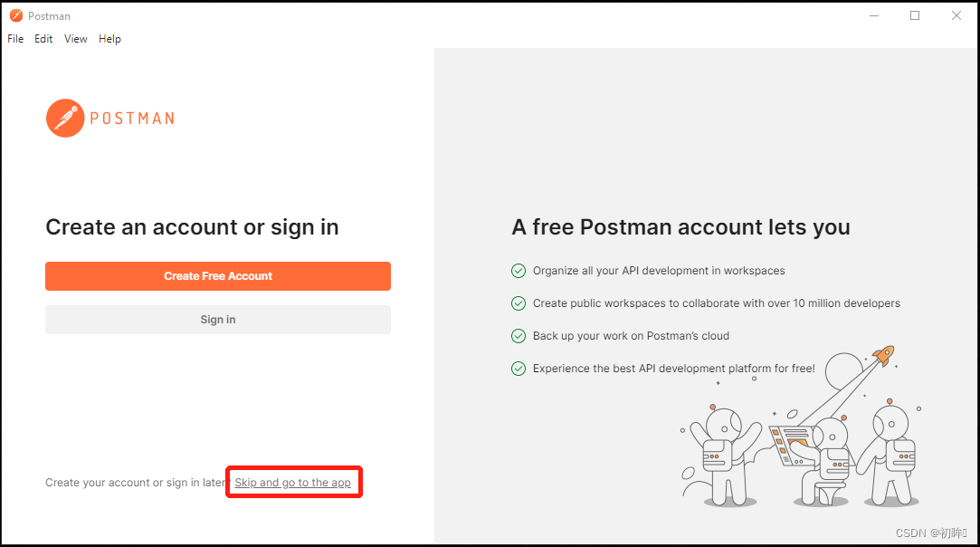Image resolution: width=980 pixels, height=547 pixels.
Task: Open the File menu
Action: (14, 38)
